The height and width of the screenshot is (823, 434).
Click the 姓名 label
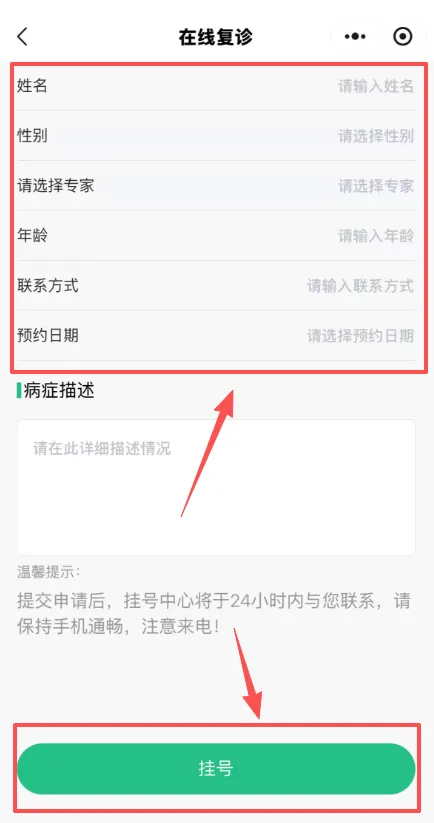[33, 86]
